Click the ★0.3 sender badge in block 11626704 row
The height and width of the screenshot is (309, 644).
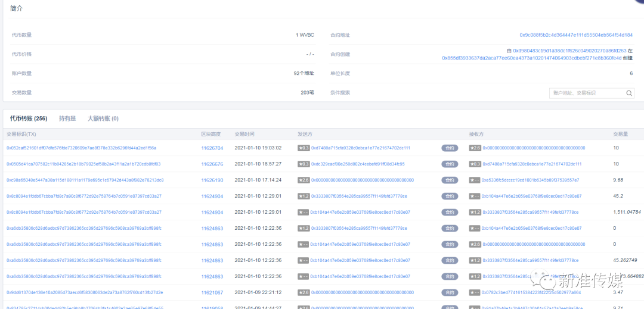tap(304, 148)
